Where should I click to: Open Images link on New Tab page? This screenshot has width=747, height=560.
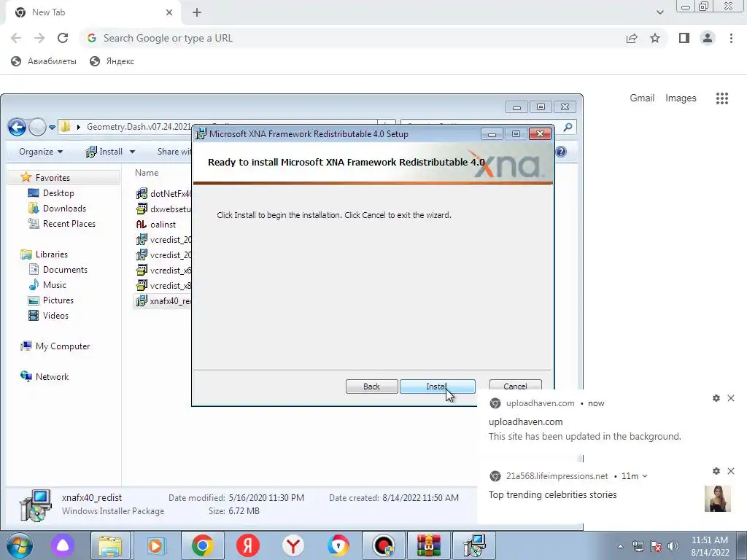click(x=681, y=98)
